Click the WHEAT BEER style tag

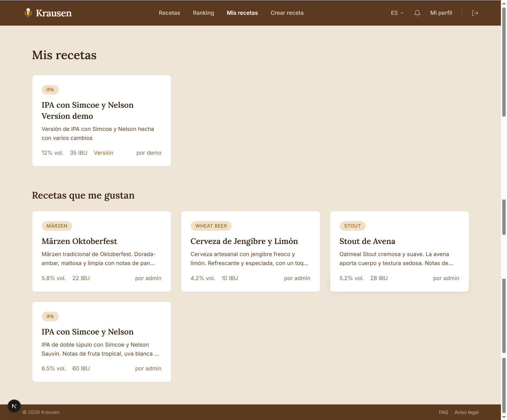pyautogui.click(x=211, y=226)
